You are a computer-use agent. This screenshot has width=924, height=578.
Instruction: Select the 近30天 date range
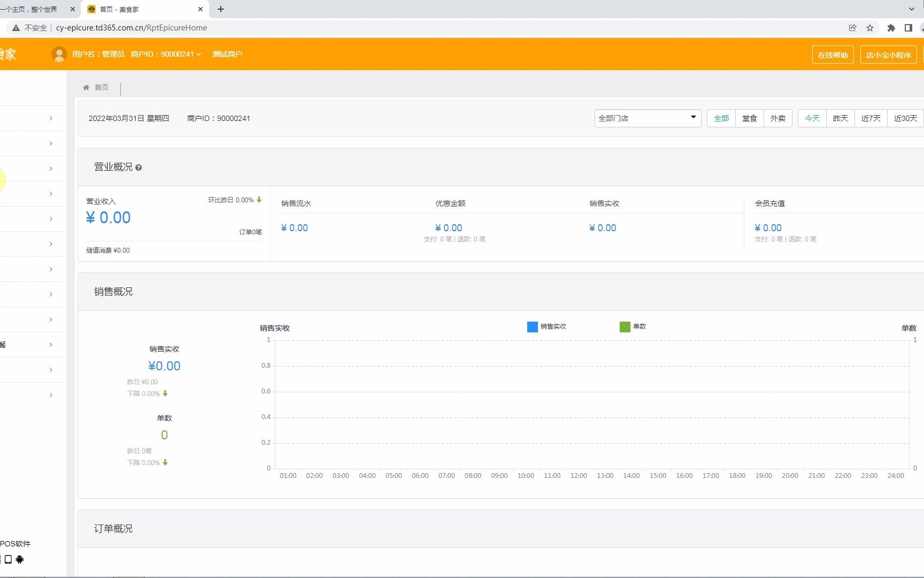pos(905,118)
